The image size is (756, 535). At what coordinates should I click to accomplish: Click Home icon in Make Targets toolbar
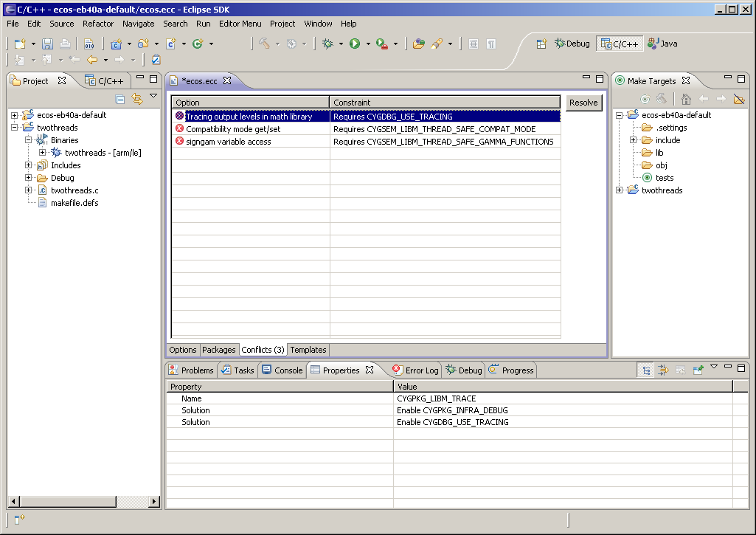[x=686, y=100]
